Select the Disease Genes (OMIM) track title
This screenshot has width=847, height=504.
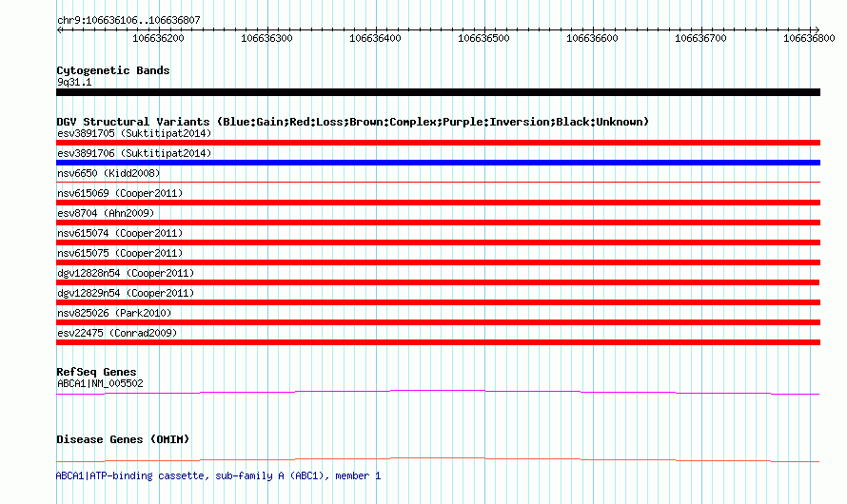pos(123,439)
